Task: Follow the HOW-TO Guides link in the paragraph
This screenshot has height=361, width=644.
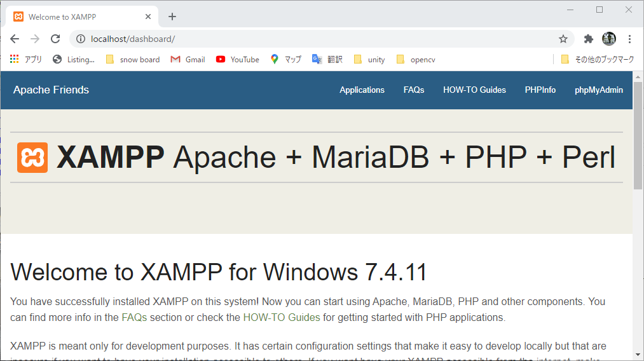Action: pyautogui.click(x=281, y=317)
